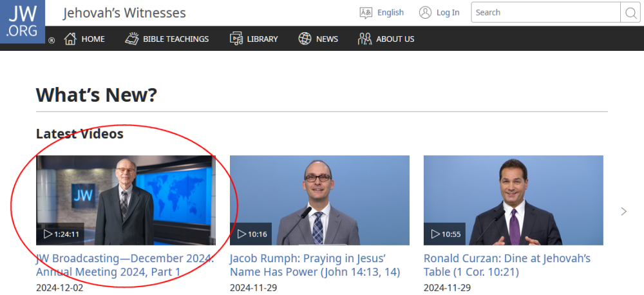This screenshot has width=644, height=295.
Task: Click the Log In user icon
Action: (x=425, y=12)
